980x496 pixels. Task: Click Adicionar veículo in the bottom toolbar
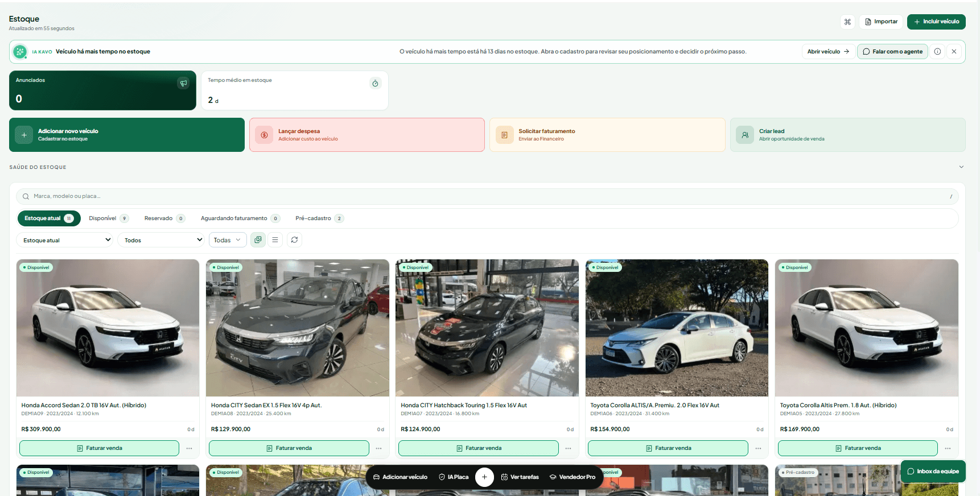tap(400, 477)
